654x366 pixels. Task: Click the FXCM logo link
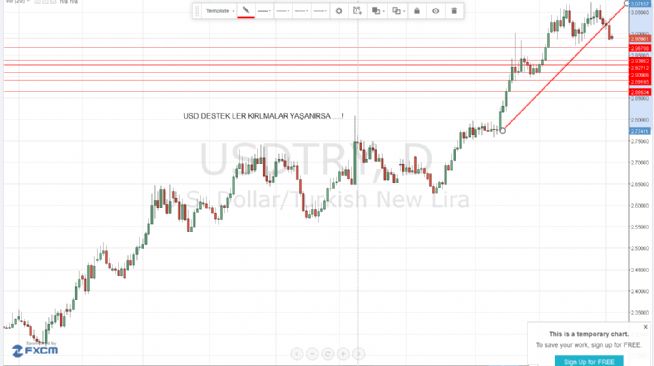pos(35,350)
